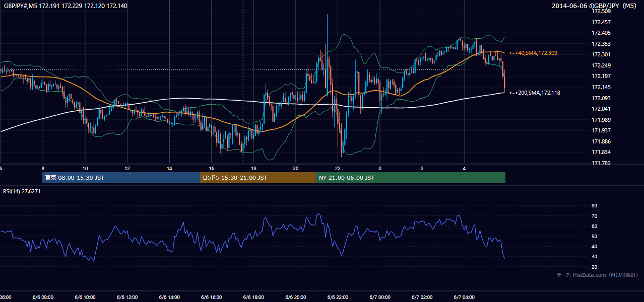Viewport: 644px width, 302px height.
Task: Click the RSI 40 level label
Action: tap(594, 246)
